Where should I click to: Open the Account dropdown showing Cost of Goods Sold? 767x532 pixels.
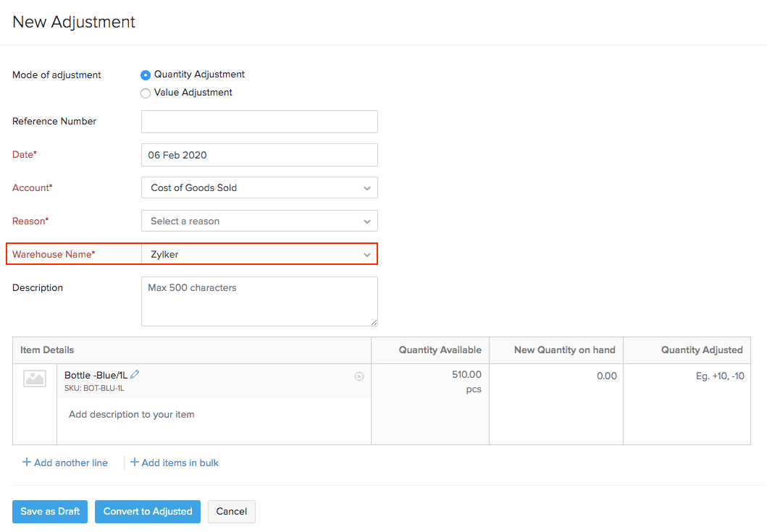tap(259, 187)
